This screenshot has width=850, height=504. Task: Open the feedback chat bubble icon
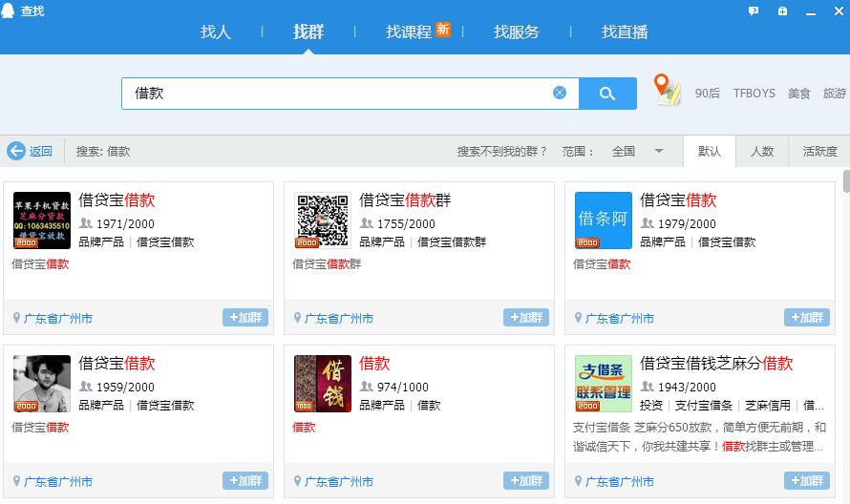[754, 10]
